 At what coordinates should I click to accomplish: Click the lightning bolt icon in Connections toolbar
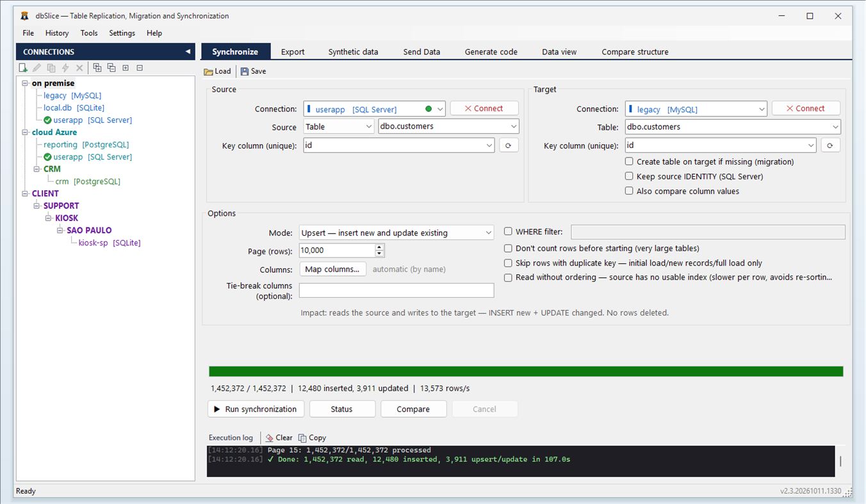[65, 68]
